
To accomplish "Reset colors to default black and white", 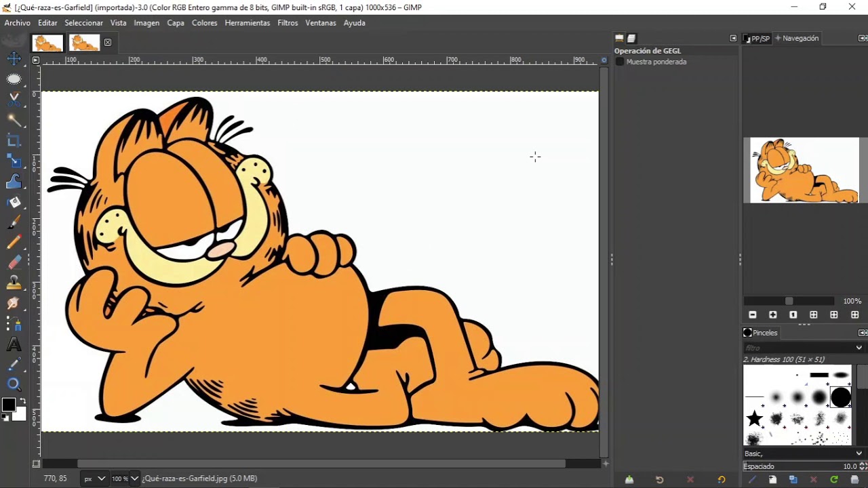I will click(5, 418).
